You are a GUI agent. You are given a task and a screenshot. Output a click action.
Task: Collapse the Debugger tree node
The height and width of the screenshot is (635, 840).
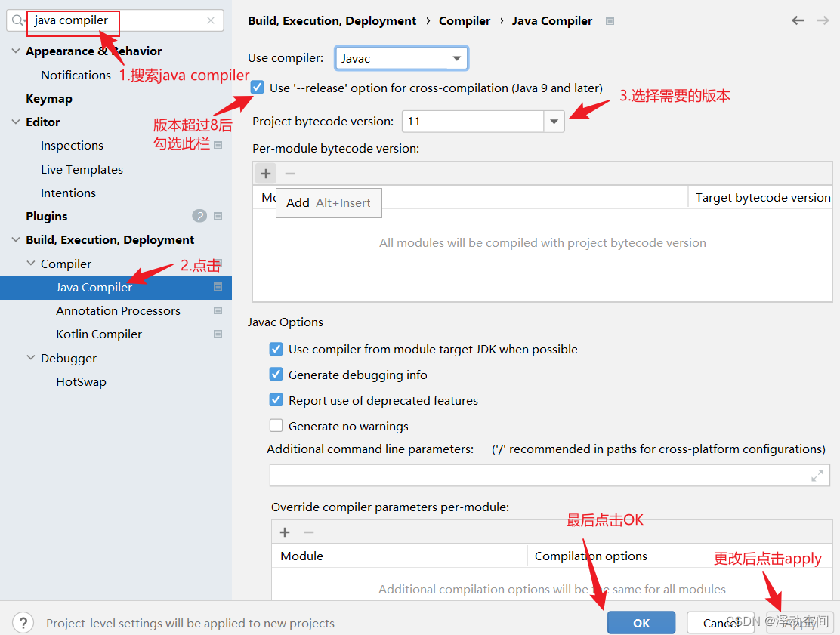point(31,358)
